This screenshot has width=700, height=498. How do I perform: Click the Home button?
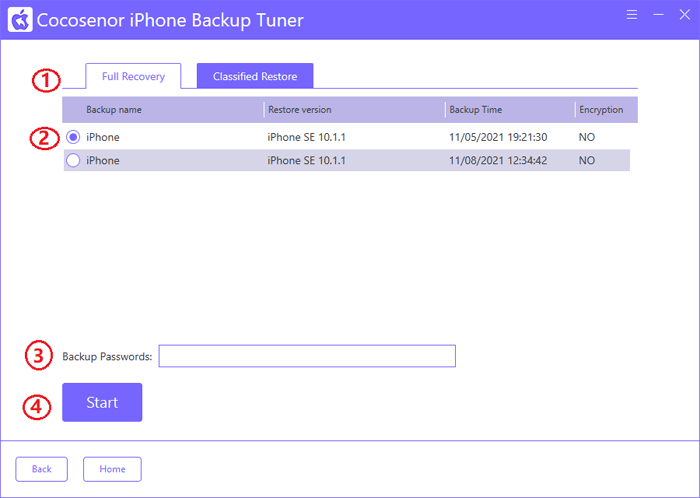click(112, 469)
